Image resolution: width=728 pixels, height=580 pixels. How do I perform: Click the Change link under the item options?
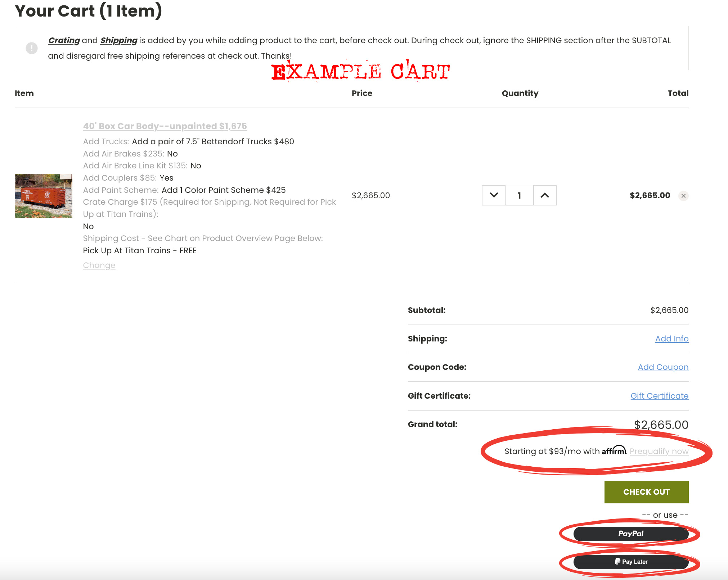tap(99, 265)
